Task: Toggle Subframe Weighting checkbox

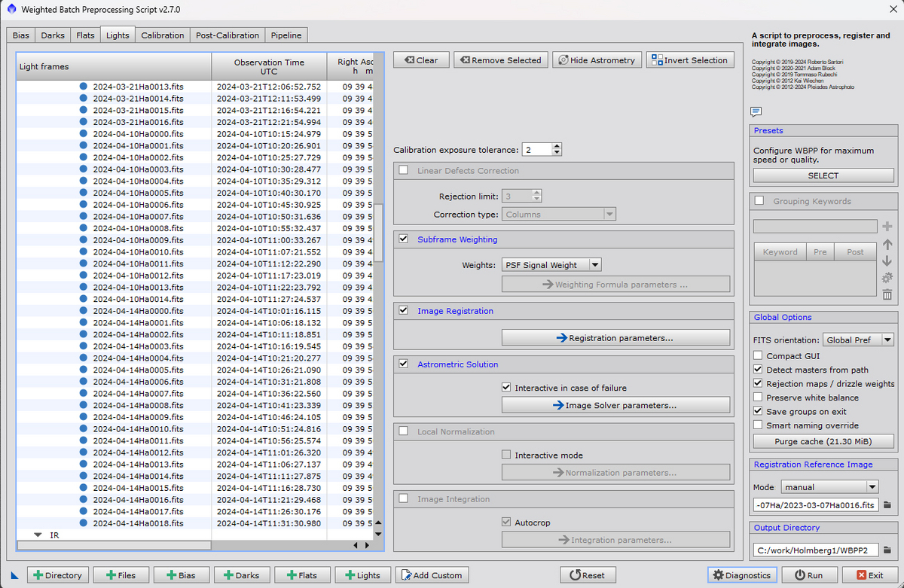Action: 403,239
